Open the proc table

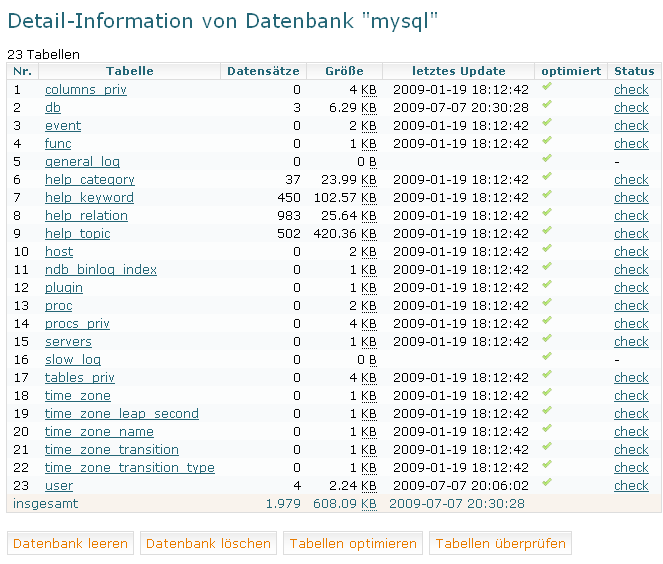click(x=59, y=305)
